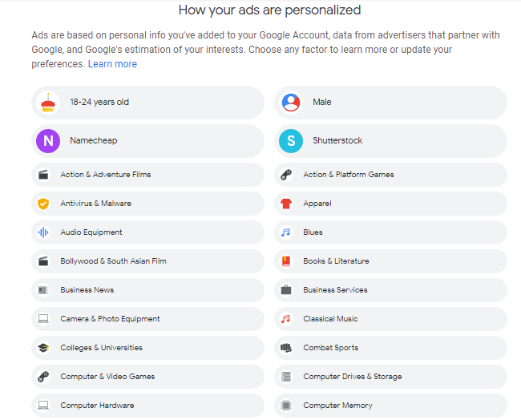This screenshot has width=521, height=420.
Task: Open the Learn more link
Action: click(112, 64)
